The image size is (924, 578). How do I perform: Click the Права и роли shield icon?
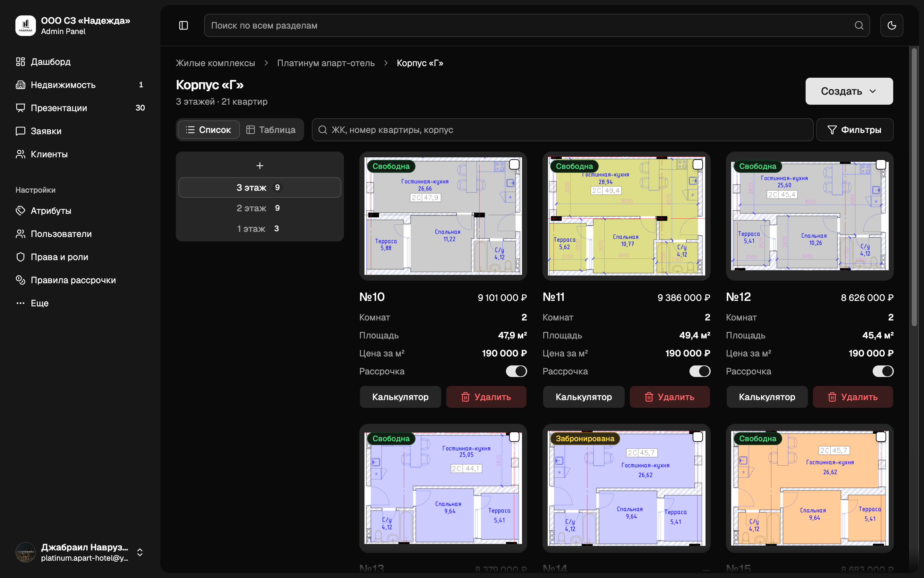(x=21, y=257)
